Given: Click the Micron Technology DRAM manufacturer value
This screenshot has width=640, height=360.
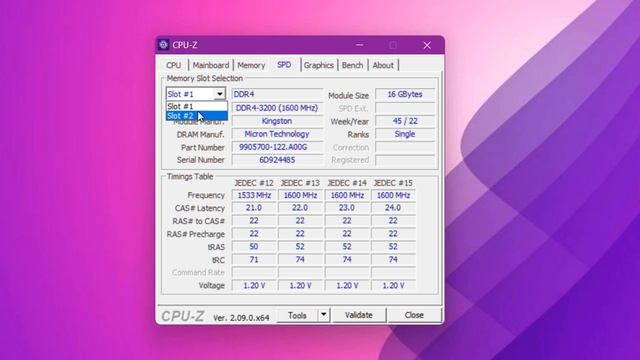Looking at the screenshot, I should tap(277, 134).
